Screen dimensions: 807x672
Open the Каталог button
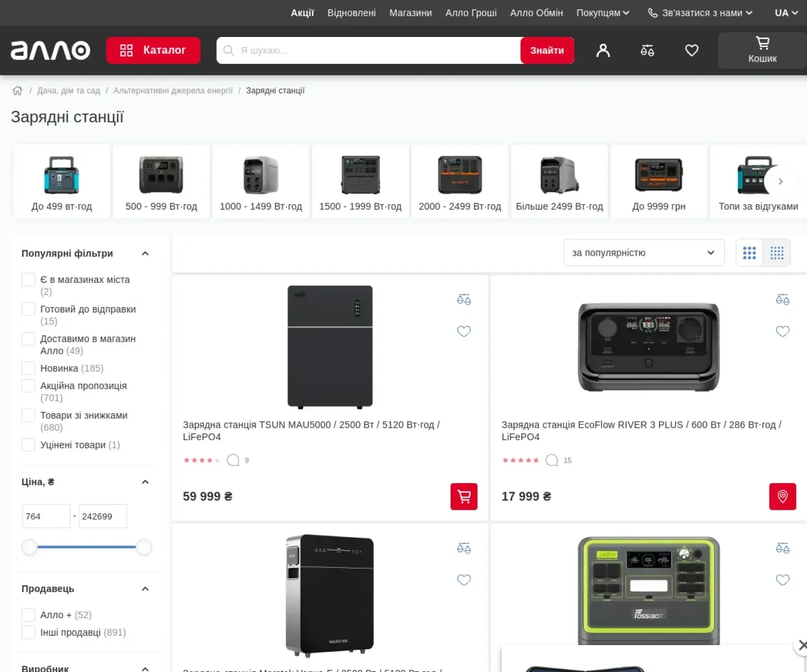153,50
